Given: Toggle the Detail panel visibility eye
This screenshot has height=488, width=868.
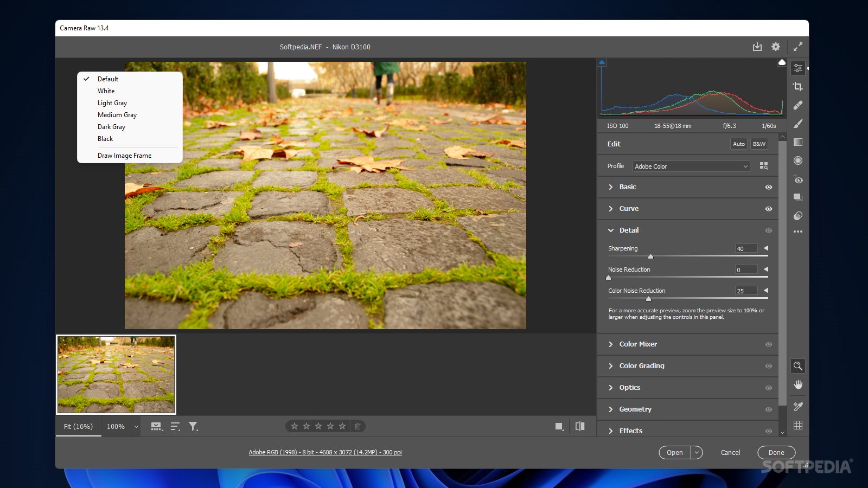Looking at the screenshot, I should [769, 230].
